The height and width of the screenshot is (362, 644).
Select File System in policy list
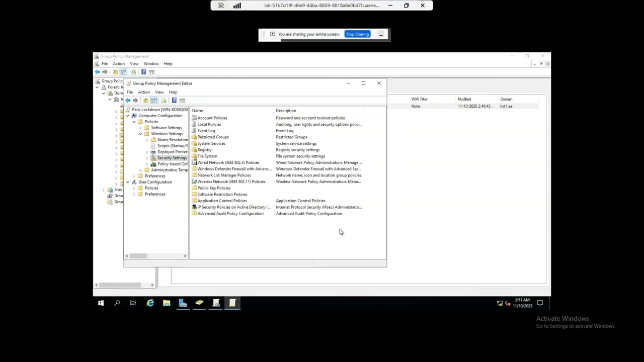[207, 156]
